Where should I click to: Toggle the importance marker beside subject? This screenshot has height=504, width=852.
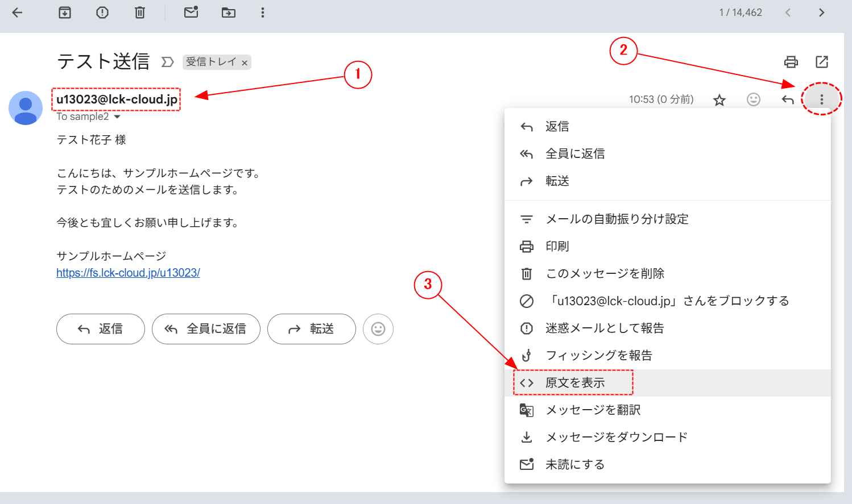point(167,62)
